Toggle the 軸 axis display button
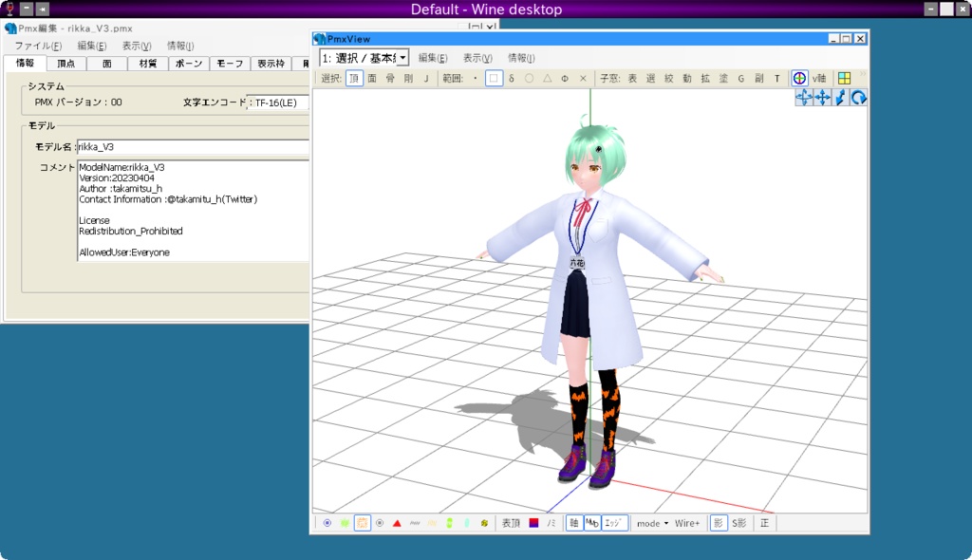The image size is (972, 560). [572, 522]
